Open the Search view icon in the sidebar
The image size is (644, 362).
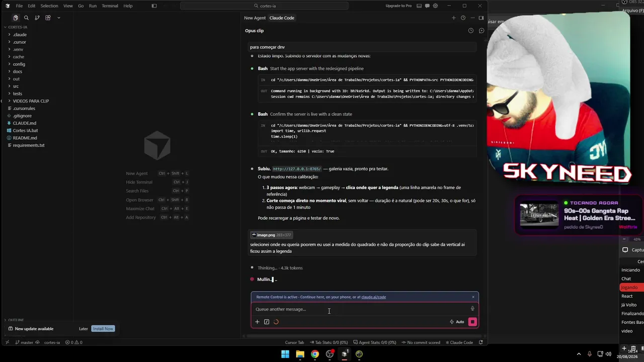tap(26, 18)
